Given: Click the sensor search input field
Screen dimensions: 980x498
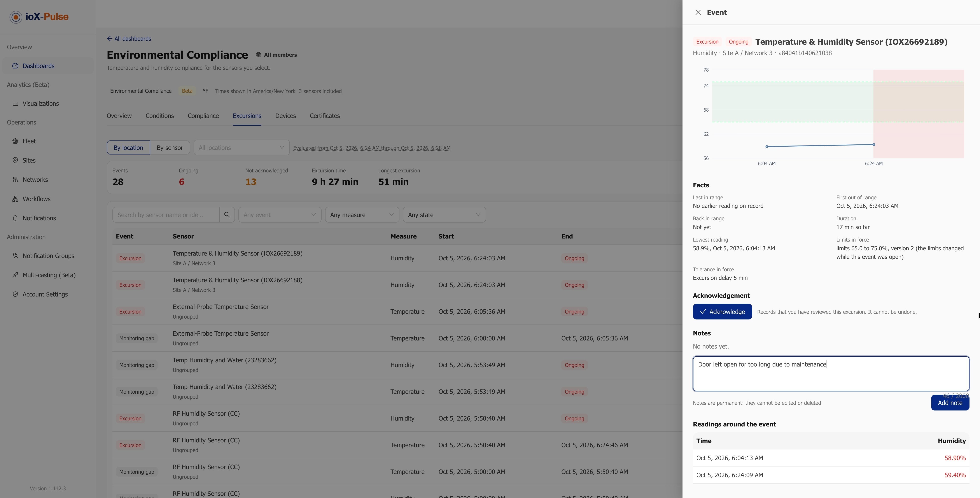Looking at the screenshot, I should tap(166, 215).
